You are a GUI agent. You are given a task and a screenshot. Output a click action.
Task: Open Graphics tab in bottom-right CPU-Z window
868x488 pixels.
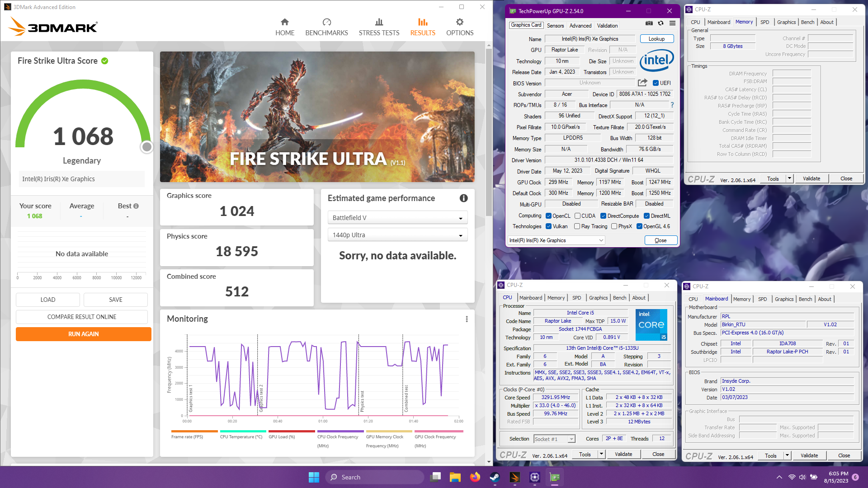pyautogui.click(x=784, y=299)
